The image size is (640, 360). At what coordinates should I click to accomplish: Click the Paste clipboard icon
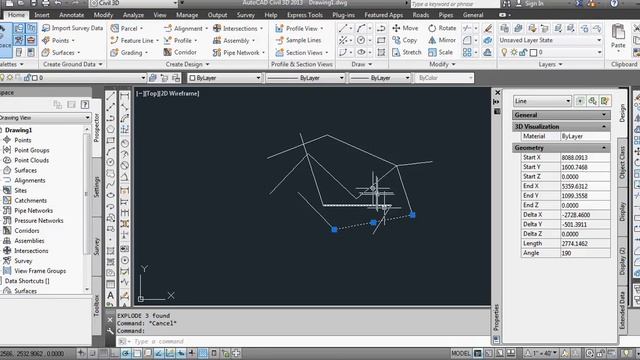[x=618, y=32]
